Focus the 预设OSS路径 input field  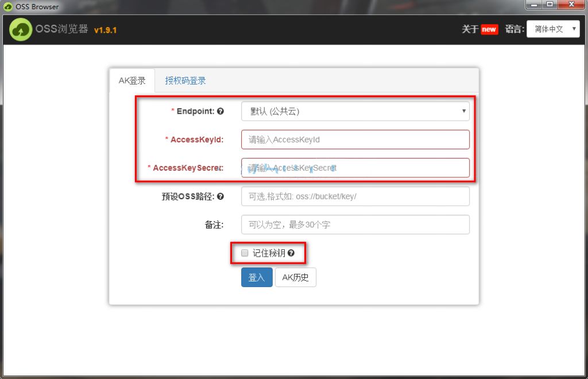tap(355, 196)
